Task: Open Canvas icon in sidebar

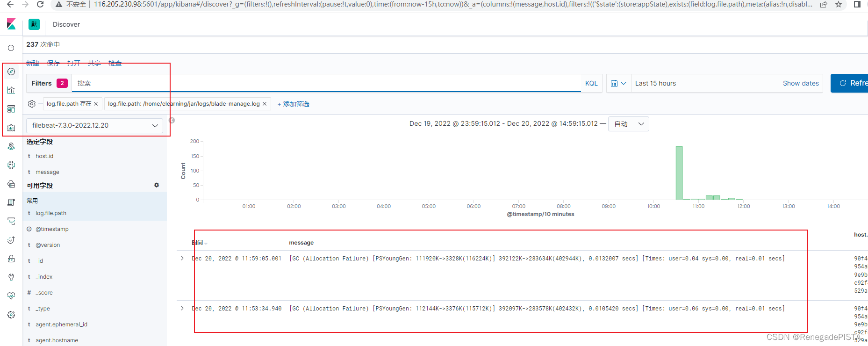Action: pos(11,128)
